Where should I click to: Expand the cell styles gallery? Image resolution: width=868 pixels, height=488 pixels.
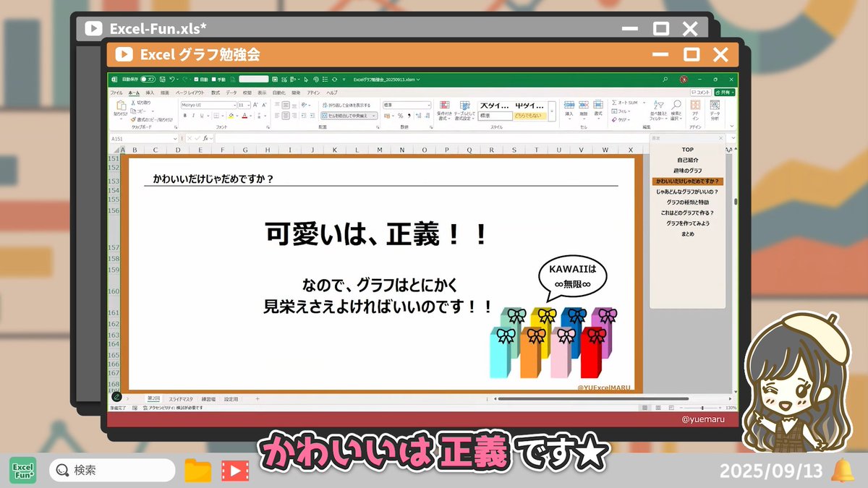coord(552,111)
